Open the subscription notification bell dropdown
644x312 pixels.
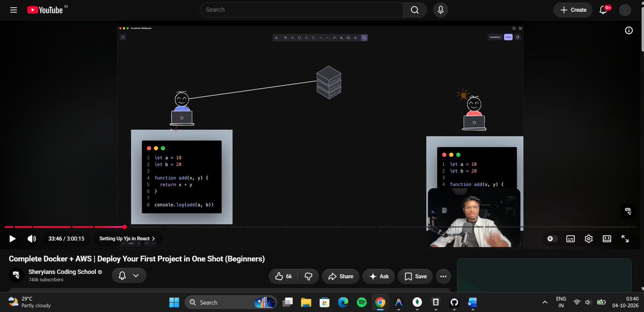[128, 276]
